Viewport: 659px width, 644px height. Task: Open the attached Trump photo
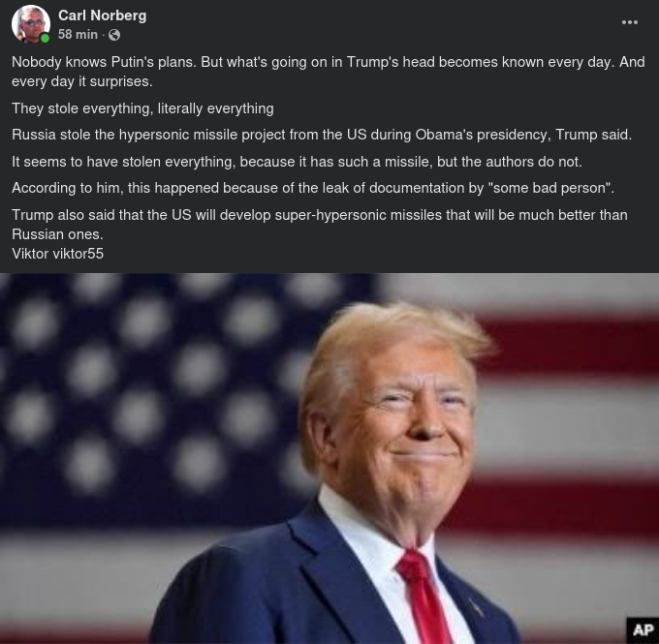(329, 458)
